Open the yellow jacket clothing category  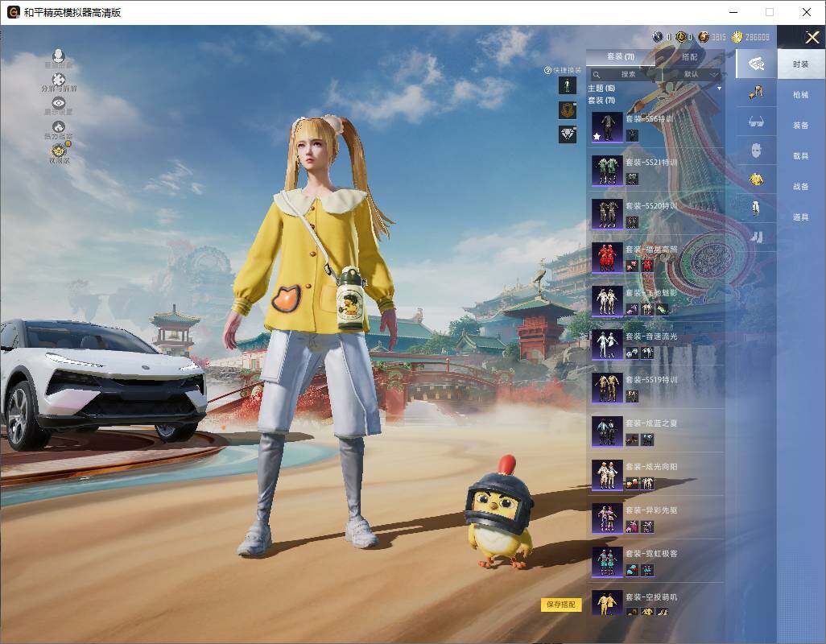tap(756, 178)
